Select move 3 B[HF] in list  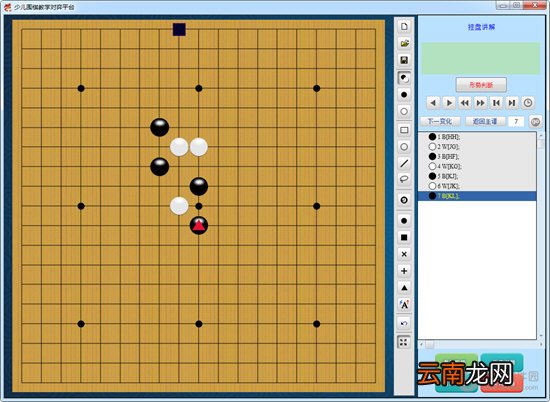pyautogui.click(x=477, y=156)
